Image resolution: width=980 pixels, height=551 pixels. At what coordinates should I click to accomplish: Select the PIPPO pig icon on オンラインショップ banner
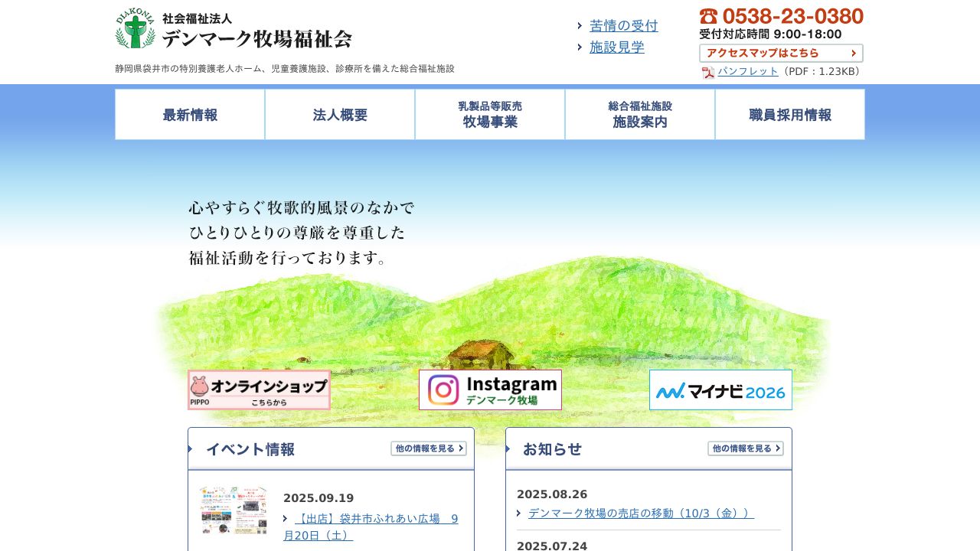point(201,387)
